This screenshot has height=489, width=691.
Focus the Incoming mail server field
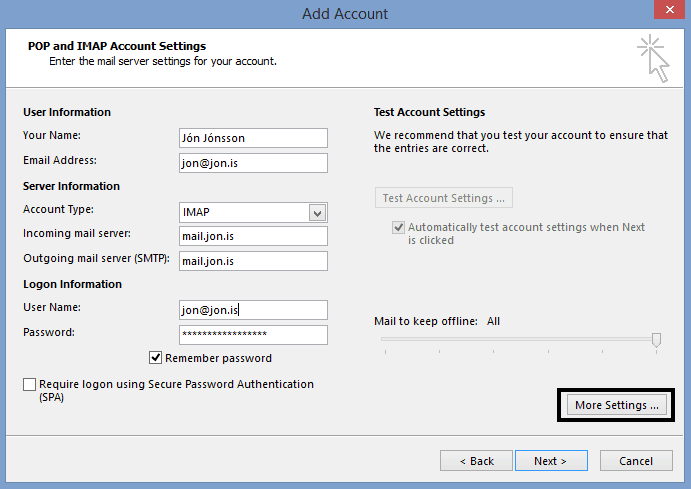[252, 236]
